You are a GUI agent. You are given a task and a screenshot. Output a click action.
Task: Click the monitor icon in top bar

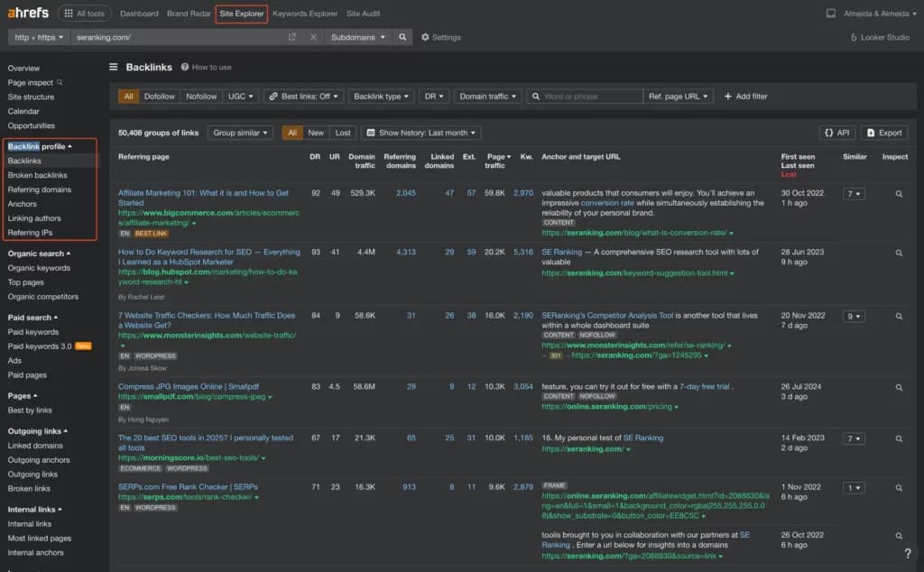(830, 14)
